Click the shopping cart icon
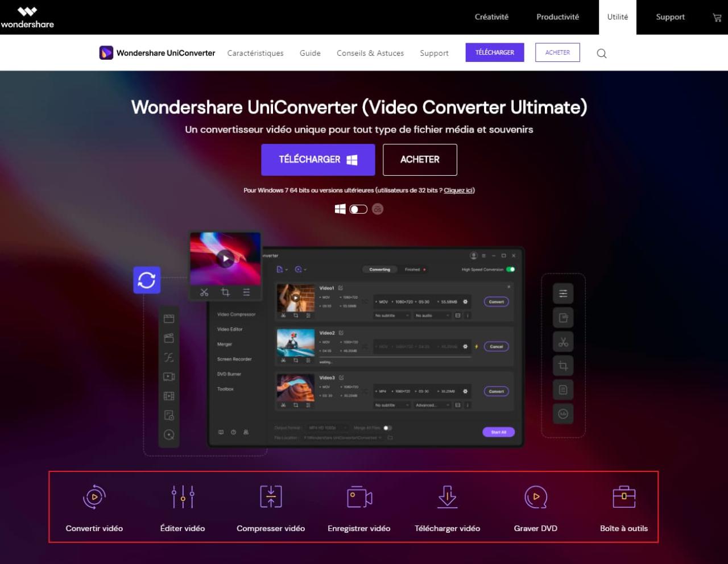The height and width of the screenshot is (564, 728). point(716,17)
